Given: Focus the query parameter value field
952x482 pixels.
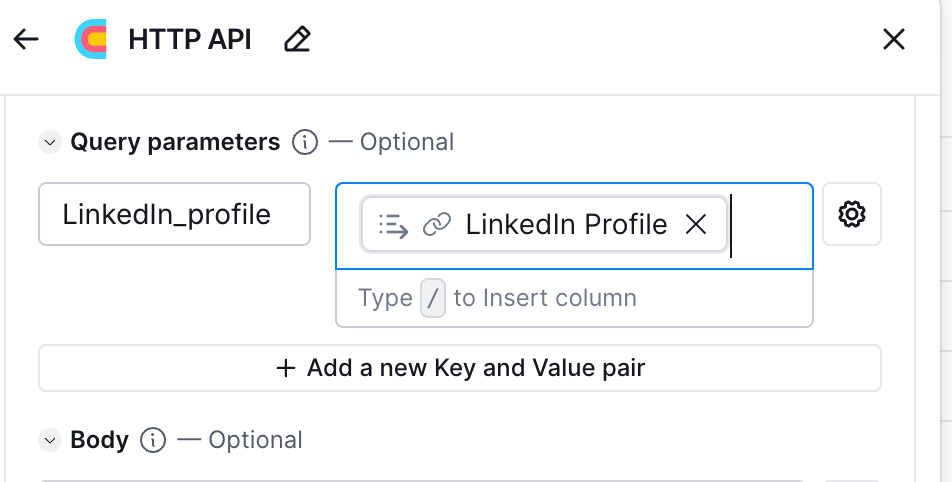Looking at the screenshot, I should pos(768,226).
